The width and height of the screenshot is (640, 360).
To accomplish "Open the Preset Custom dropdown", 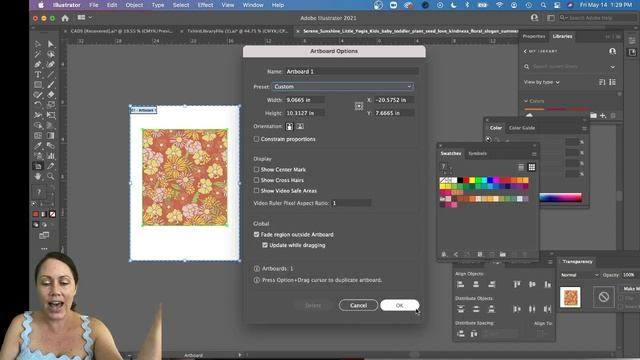I will point(343,87).
